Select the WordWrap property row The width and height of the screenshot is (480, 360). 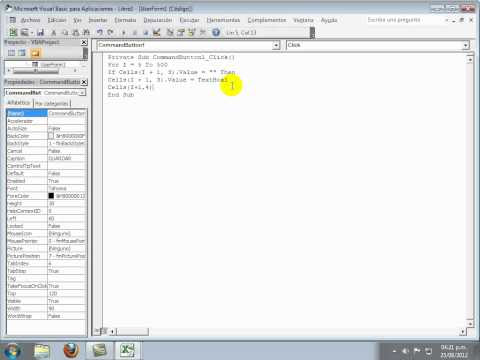(47, 316)
